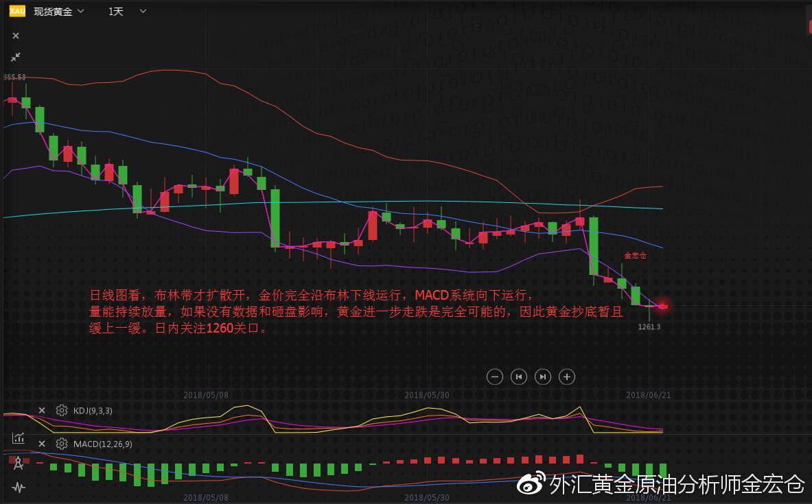Screen dimensions: 812x504
Task: Open MACD indicator settings gear
Action: [x=62, y=444]
